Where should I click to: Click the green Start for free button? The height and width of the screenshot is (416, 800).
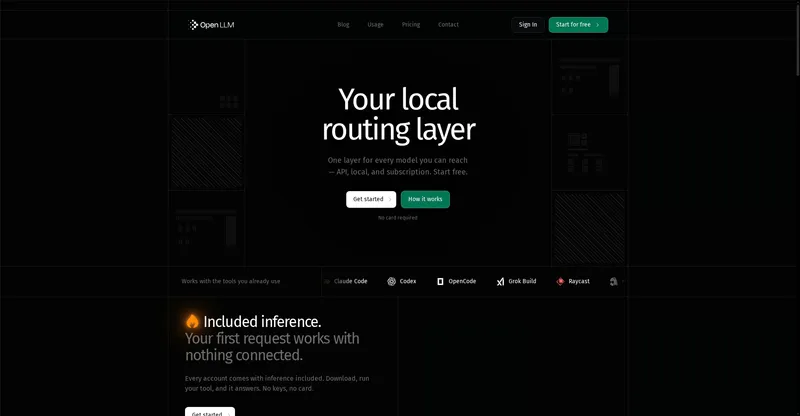(x=578, y=25)
